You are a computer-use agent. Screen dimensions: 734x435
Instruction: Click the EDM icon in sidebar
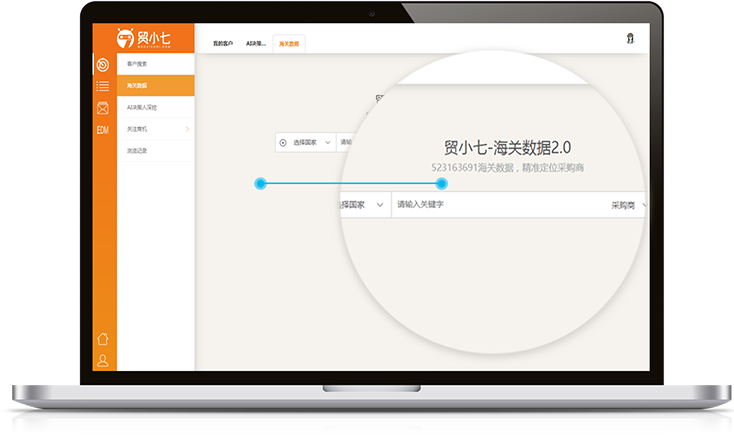coord(103,130)
